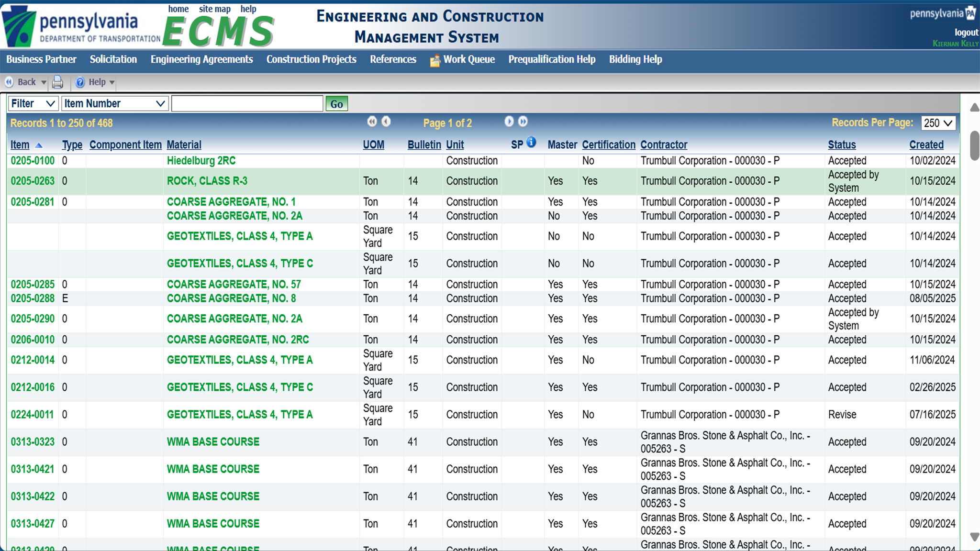Click the ascending sort arrow beside Item
The image size is (980, 551).
click(39, 145)
